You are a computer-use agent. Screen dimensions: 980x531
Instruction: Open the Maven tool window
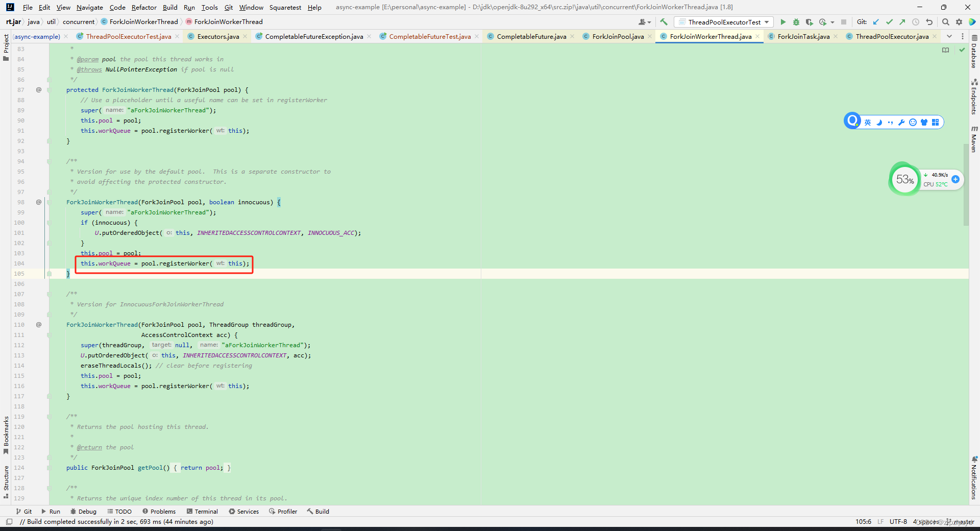pos(974,139)
